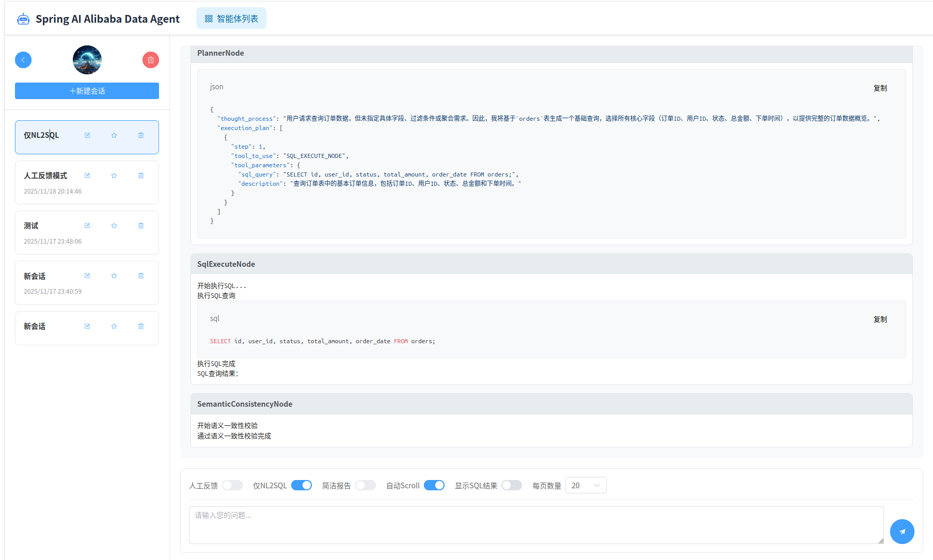Delete the 仅NL2SQL session

(x=141, y=135)
